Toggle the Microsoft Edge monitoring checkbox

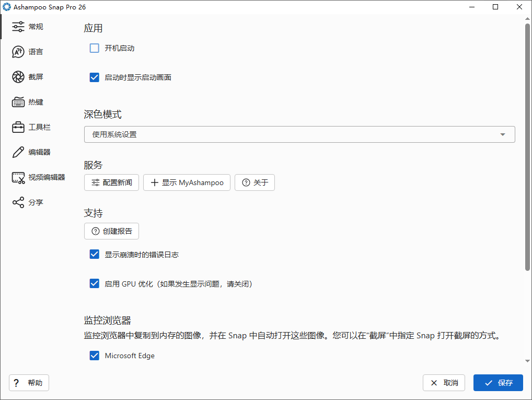click(95, 356)
